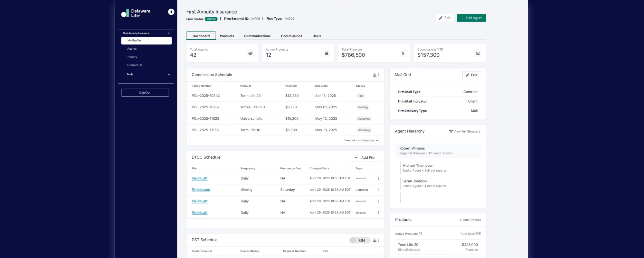Screen dimensions: 644x258
Task: Click the Paid status badge
Action: (x=360, y=96)
